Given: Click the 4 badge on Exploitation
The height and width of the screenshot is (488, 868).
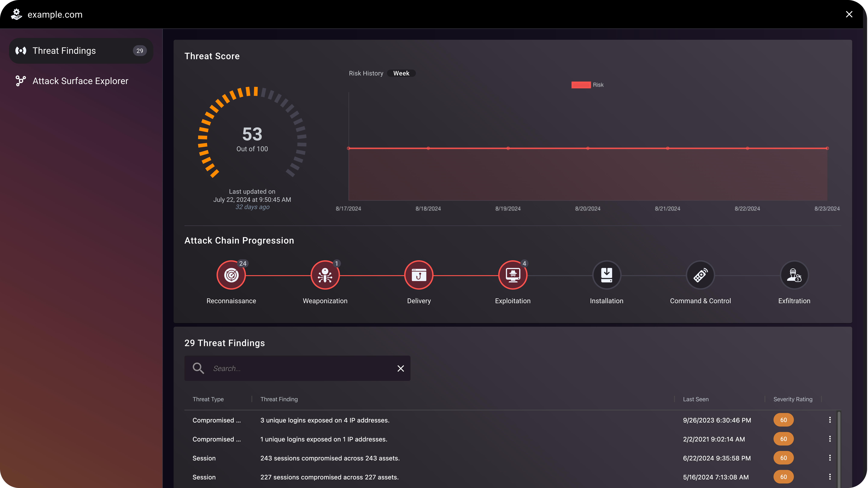Looking at the screenshot, I should click(x=524, y=263).
